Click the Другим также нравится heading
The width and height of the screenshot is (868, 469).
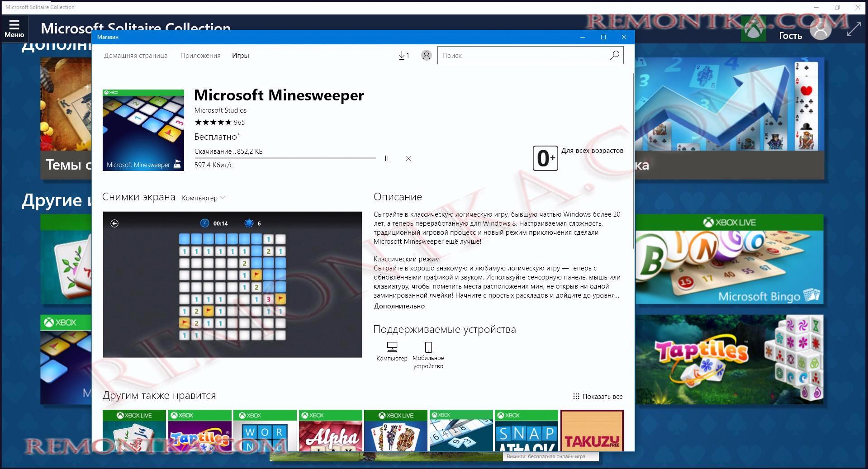(x=159, y=396)
